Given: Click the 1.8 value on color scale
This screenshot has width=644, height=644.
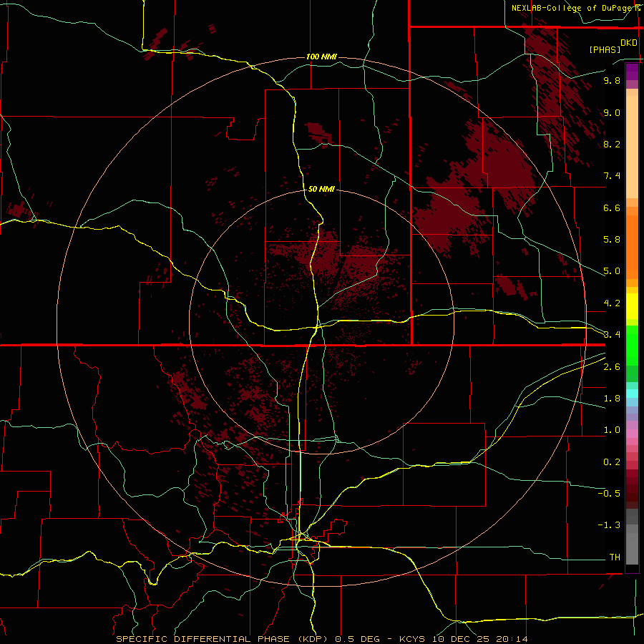Looking at the screenshot, I should [x=612, y=399].
